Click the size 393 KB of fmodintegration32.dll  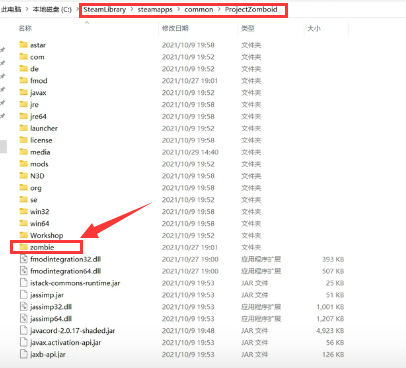pyautogui.click(x=333, y=259)
